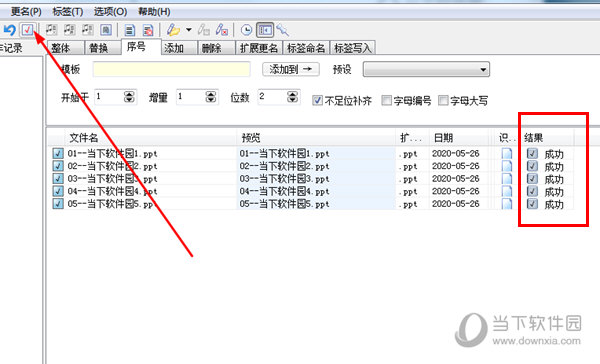Switch to the 替换 tab
The width and height of the screenshot is (600, 364).
103,48
